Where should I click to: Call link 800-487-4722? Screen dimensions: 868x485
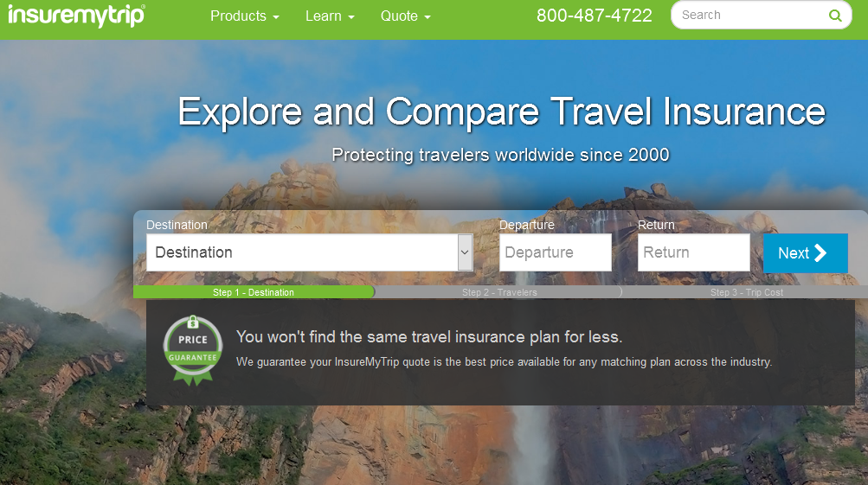click(x=594, y=16)
